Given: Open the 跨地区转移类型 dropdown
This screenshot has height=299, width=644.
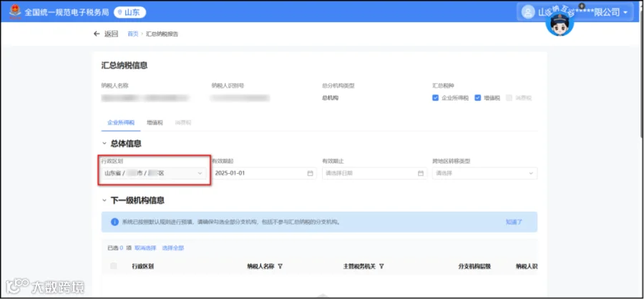Looking at the screenshot, I should (x=484, y=173).
